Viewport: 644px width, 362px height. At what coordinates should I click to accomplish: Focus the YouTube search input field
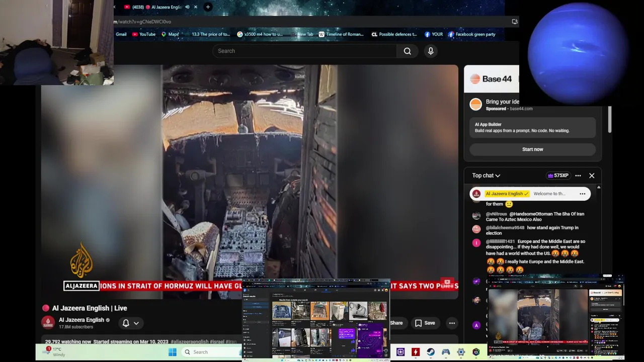point(304,51)
